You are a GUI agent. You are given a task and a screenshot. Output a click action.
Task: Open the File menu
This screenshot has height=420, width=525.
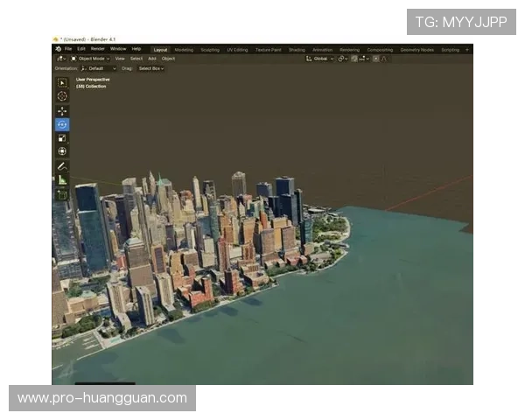click(68, 49)
